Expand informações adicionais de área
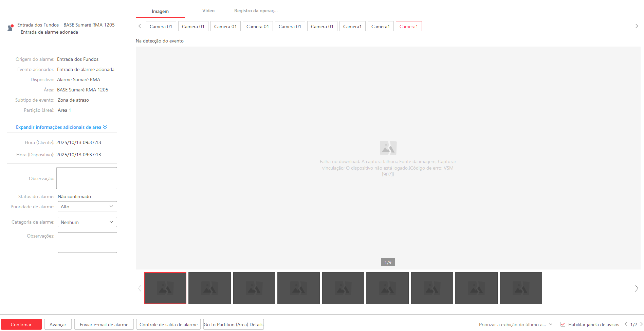 (61, 127)
